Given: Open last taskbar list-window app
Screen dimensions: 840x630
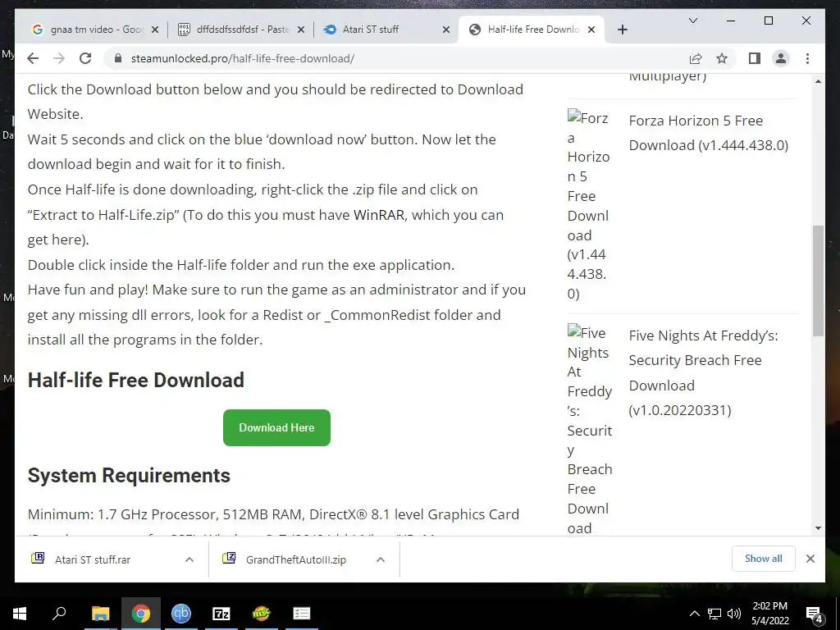Looking at the screenshot, I should coord(302,614).
